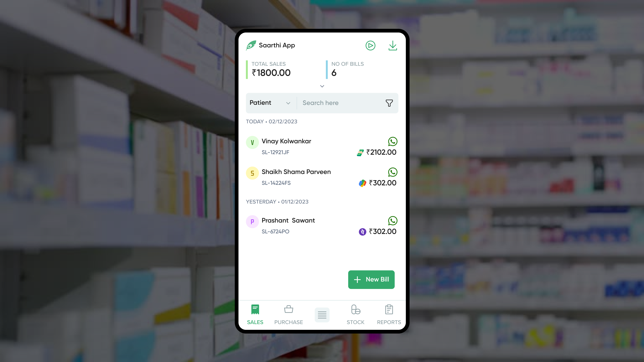Expand total sales and bills section
This screenshot has width=644, height=362.
pos(322,86)
